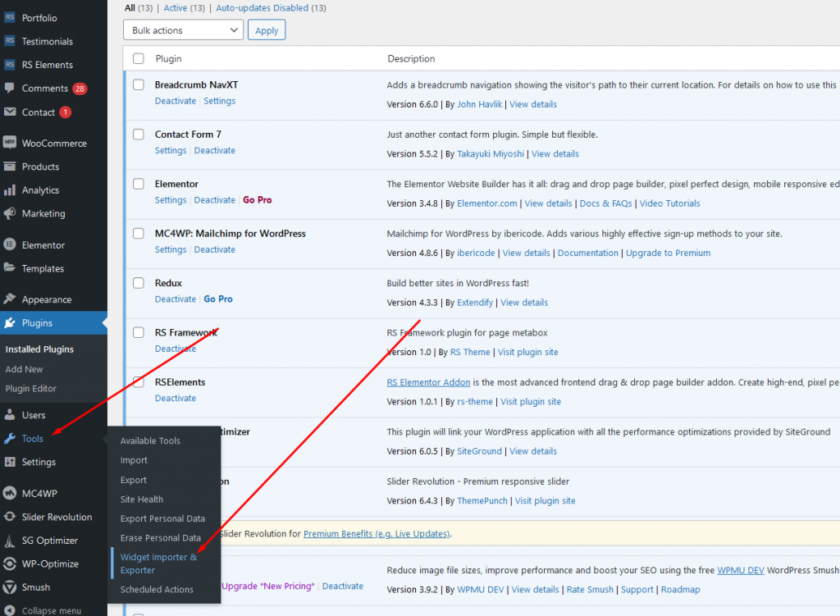
Task: Click the Smush shield icon
Action: 10,587
